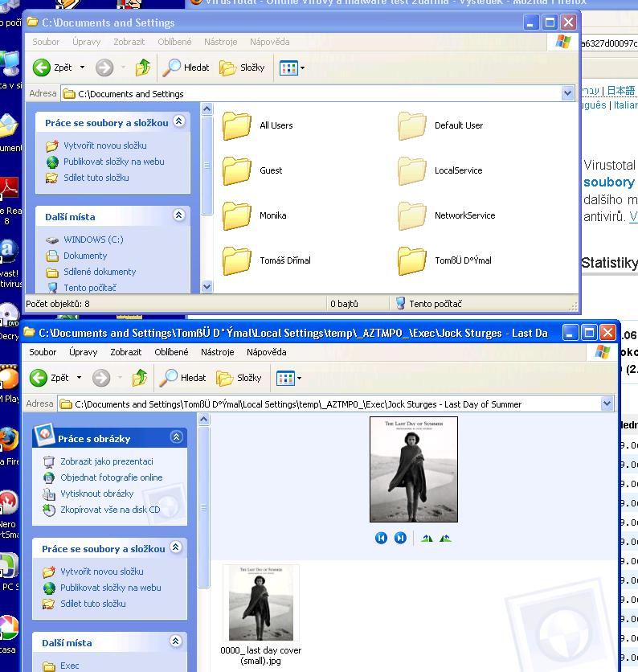Select the '0000_ last day cover (small).jpg' thumbnail

tap(261, 604)
